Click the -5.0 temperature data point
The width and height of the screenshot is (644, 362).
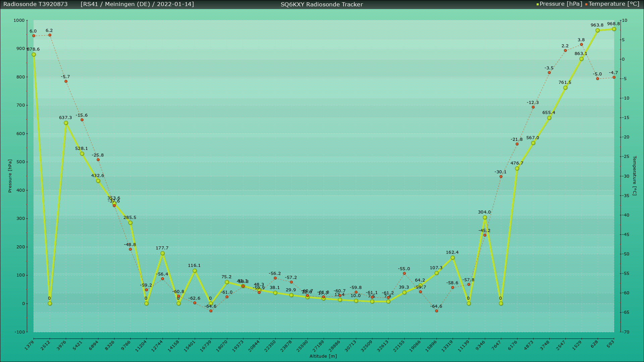[x=597, y=79]
